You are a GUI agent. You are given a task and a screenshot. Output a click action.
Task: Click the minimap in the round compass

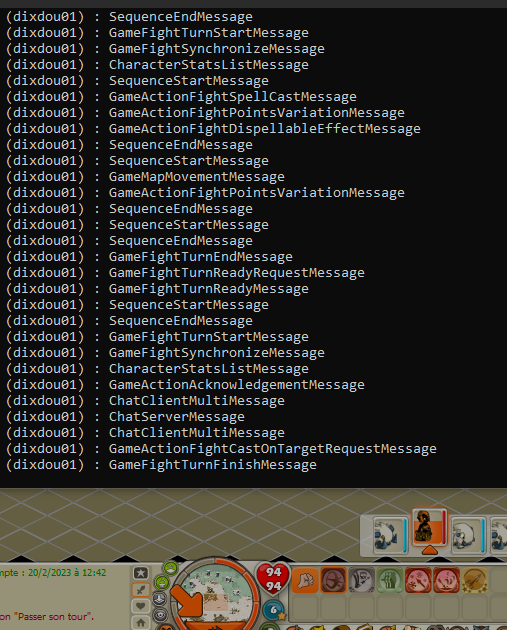[215, 594]
